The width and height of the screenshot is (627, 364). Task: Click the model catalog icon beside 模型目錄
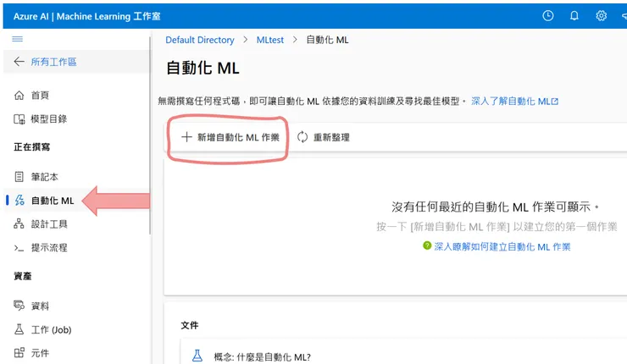point(19,119)
